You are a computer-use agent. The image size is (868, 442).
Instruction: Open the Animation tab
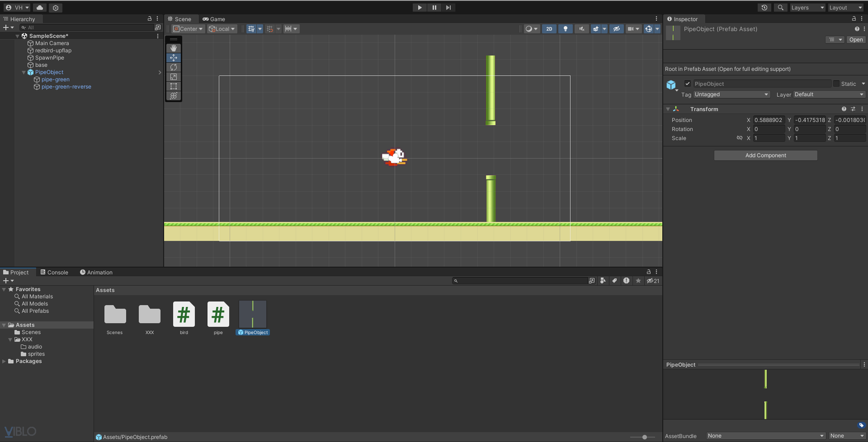click(96, 273)
